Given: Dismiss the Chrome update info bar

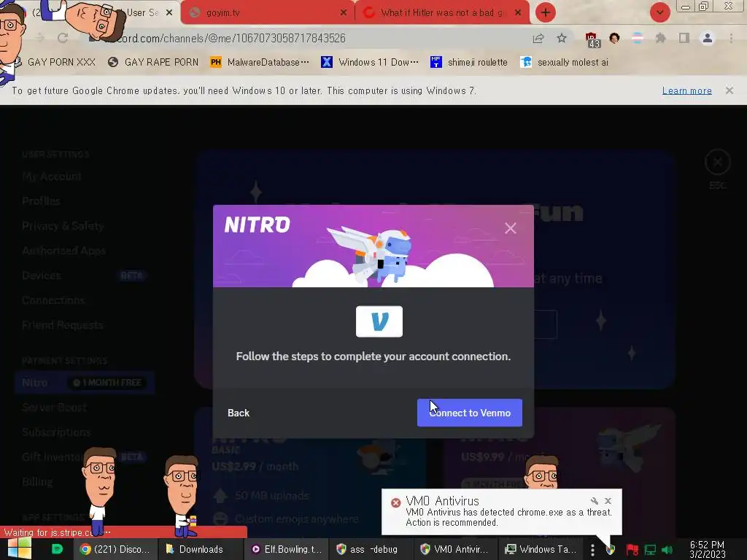Looking at the screenshot, I should tap(729, 90).
